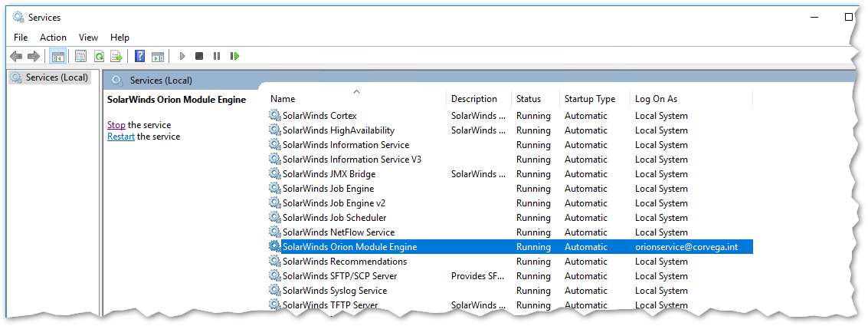The image size is (868, 326).
Task: Click the Forward arrow in the toolbar
Action: [x=33, y=56]
